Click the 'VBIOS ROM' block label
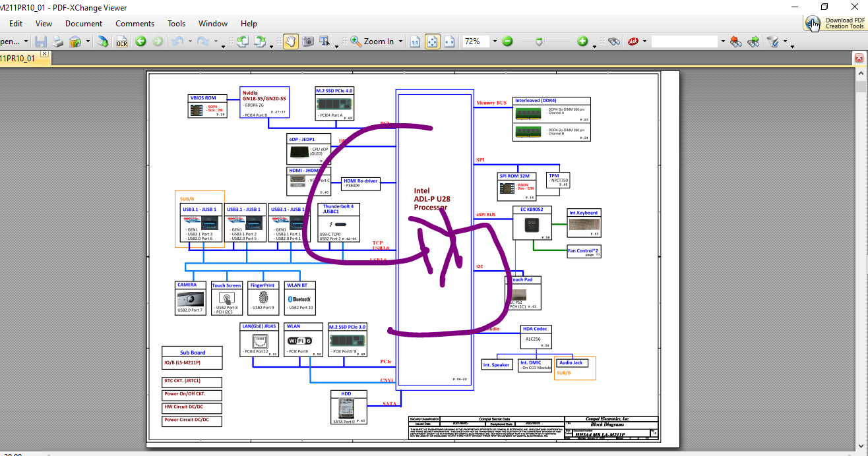The image size is (868, 456). (x=203, y=98)
